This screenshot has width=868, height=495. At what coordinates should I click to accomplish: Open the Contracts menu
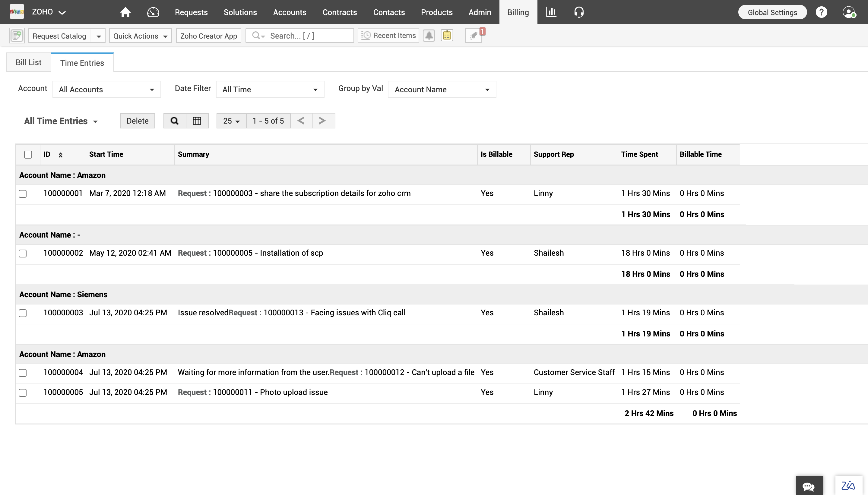click(x=339, y=12)
